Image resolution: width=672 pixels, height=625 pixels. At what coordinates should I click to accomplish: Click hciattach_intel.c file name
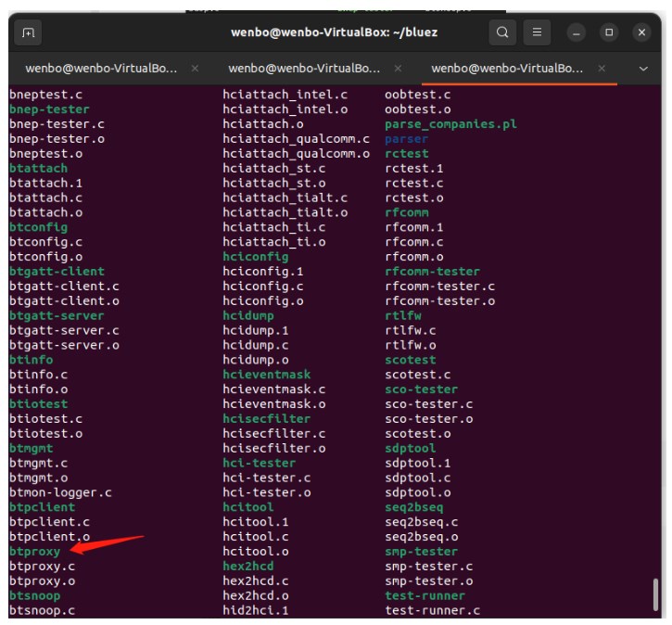coord(285,95)
